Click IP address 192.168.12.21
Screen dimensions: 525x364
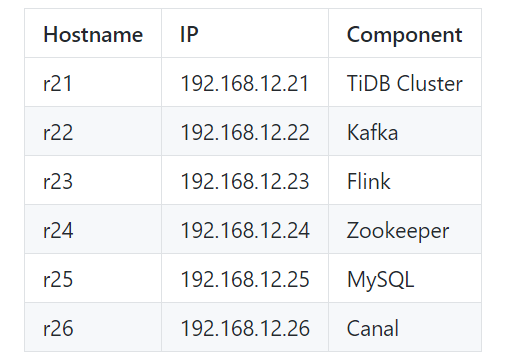coord(245,82)
